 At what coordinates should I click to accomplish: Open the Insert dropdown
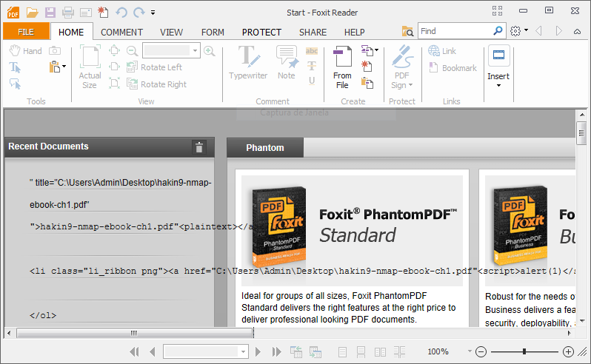click(x=498, y=67)
